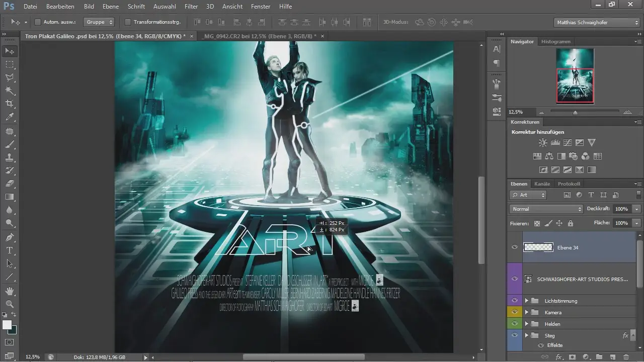Select the Hand tool
Viewport: 644px width, 362px height.
click(x=10, y=291)
